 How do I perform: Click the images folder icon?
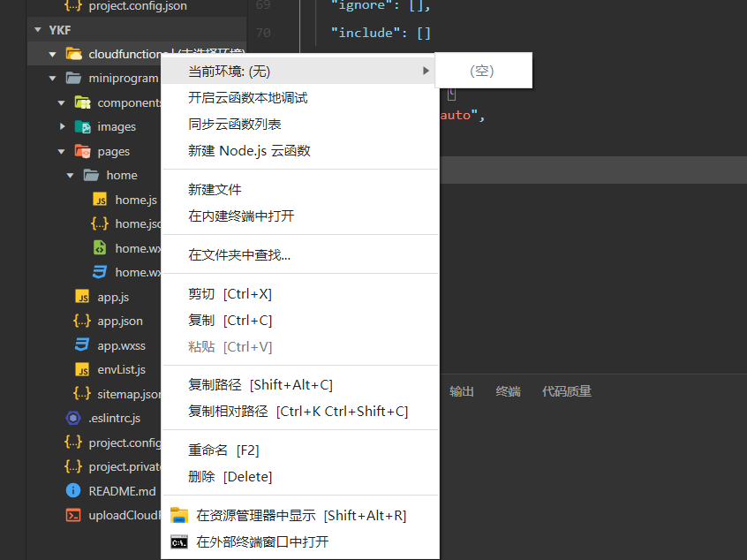(82, 127)
